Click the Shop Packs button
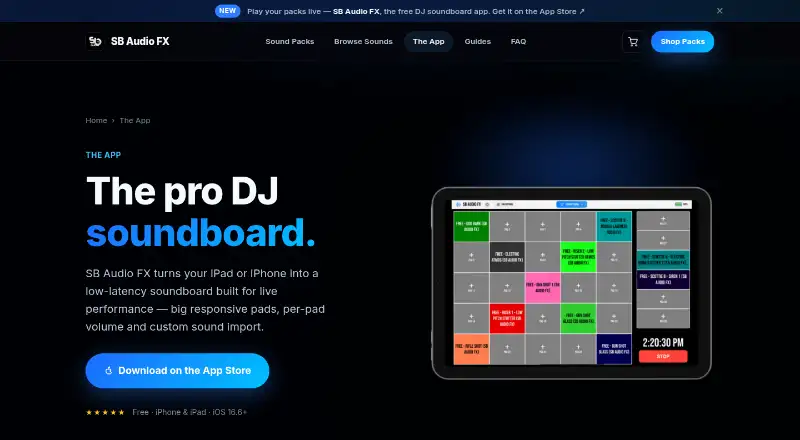This screenshot has width=800, height=440. coord(682,41)
